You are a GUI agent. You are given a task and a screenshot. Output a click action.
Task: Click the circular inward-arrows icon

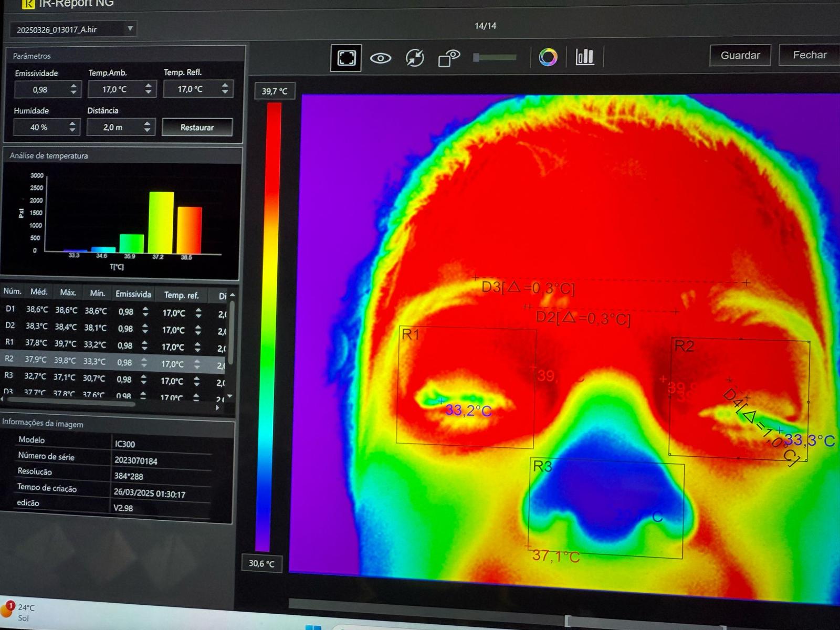click(415, 58)
